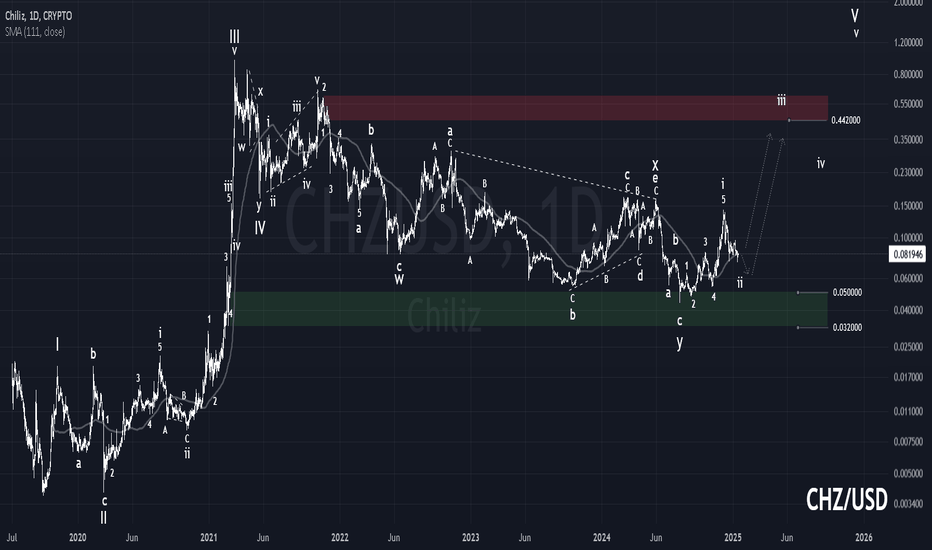Click the 0.005000 price axis label

pos(908,474)
